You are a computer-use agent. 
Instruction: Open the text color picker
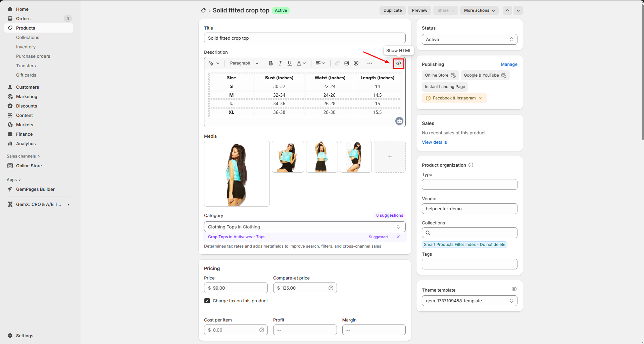point(301,63)
